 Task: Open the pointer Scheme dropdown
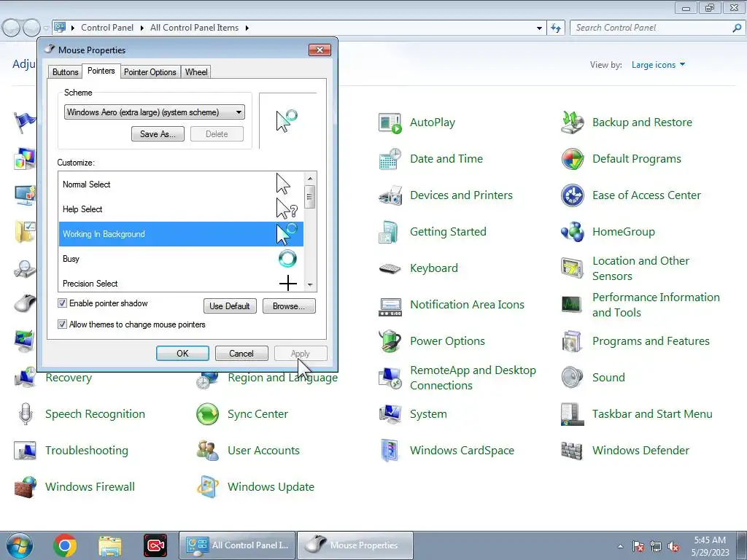click(x=155, y=112)
